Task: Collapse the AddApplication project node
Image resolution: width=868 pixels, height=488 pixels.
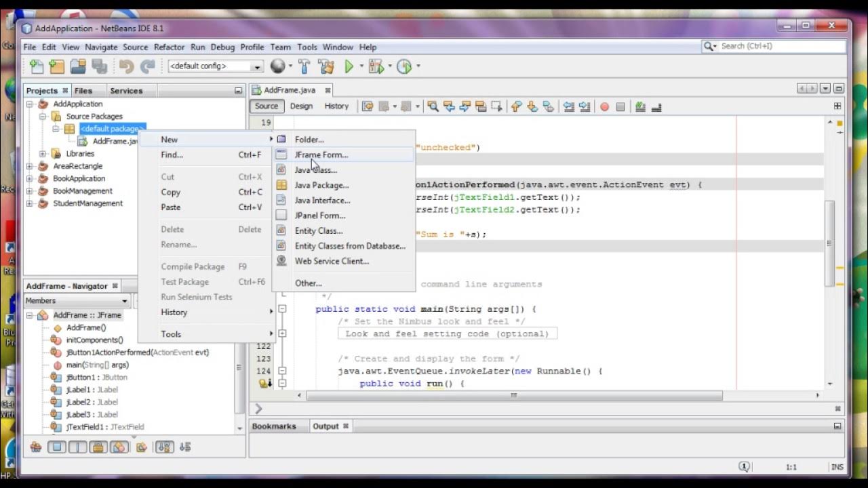Action: click(30, 104)
